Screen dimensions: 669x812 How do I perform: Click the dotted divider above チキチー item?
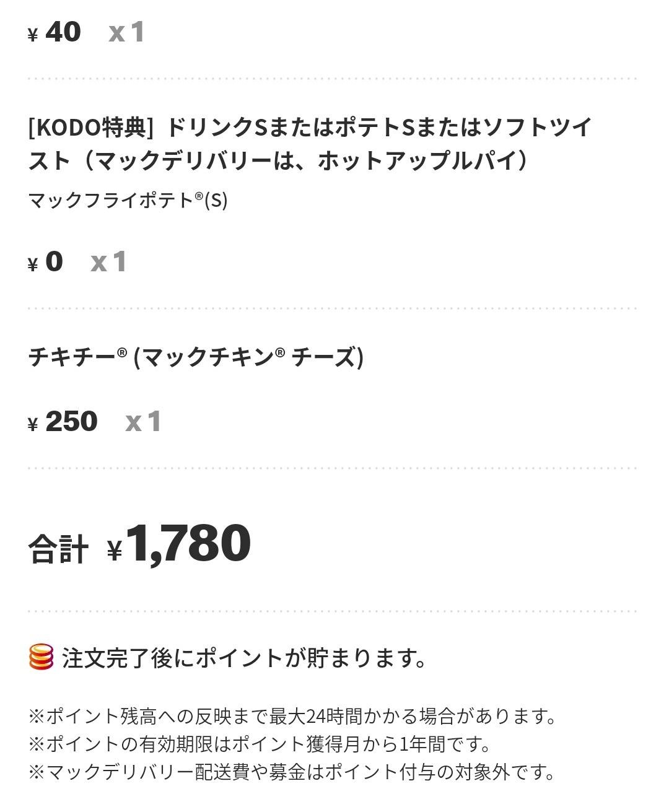pyautogui.click(x=333, y=308)
